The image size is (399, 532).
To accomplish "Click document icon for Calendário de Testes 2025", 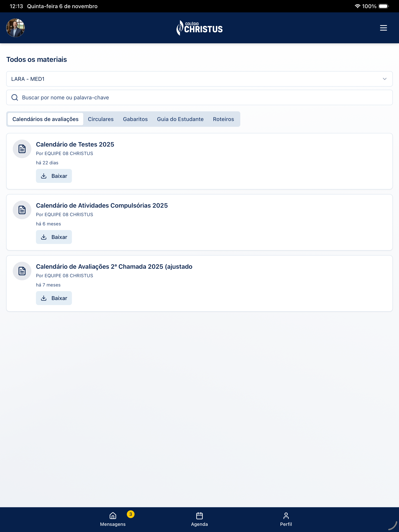I will [22, 149].
